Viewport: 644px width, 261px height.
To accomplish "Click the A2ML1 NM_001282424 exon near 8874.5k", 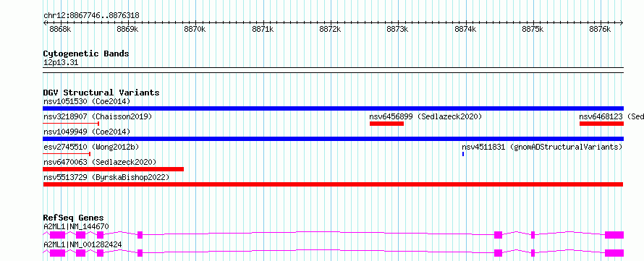I will (x=498, y=253).
